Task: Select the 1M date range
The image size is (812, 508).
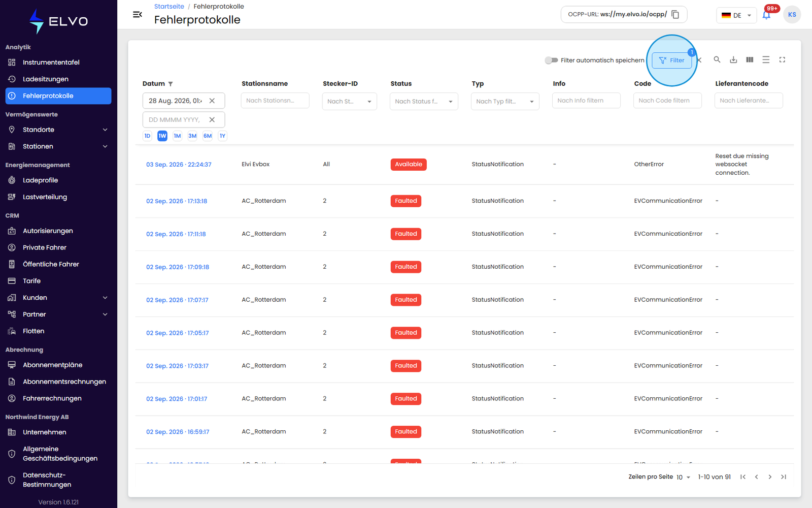Action: click(177, 136)
